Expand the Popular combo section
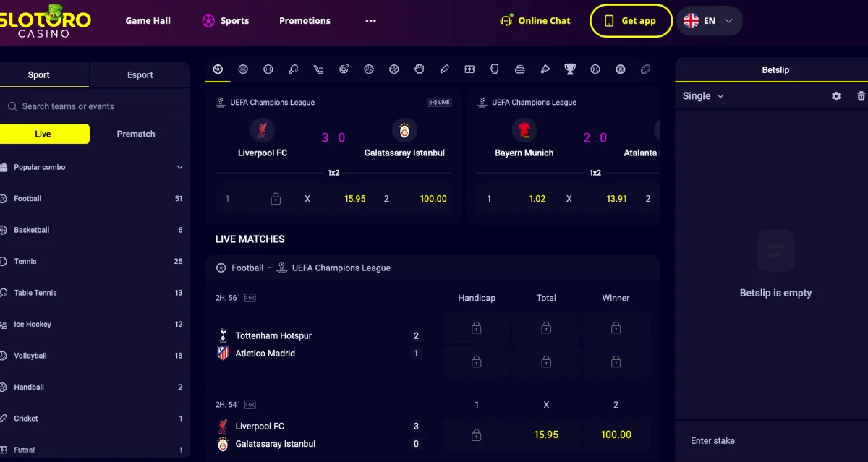 coord(93,167)
